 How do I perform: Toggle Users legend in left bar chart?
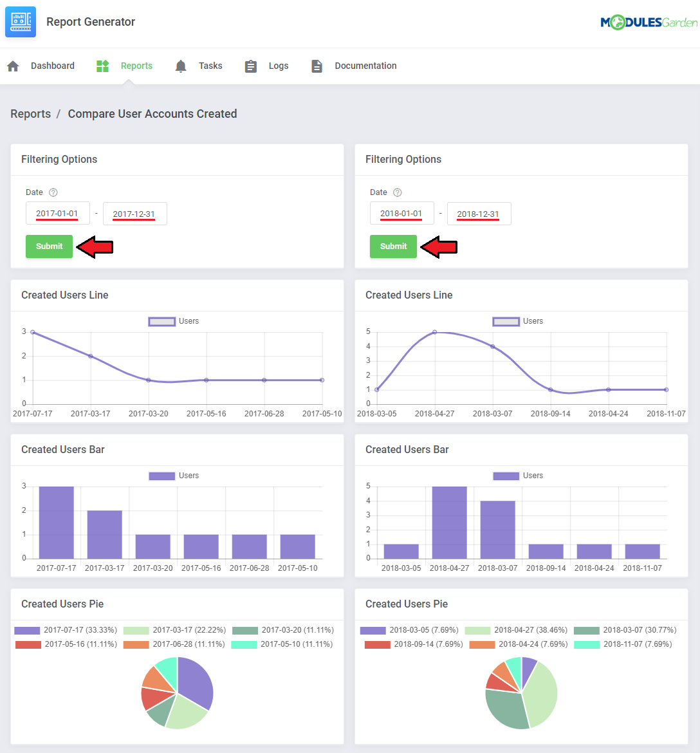coord(173,476)
